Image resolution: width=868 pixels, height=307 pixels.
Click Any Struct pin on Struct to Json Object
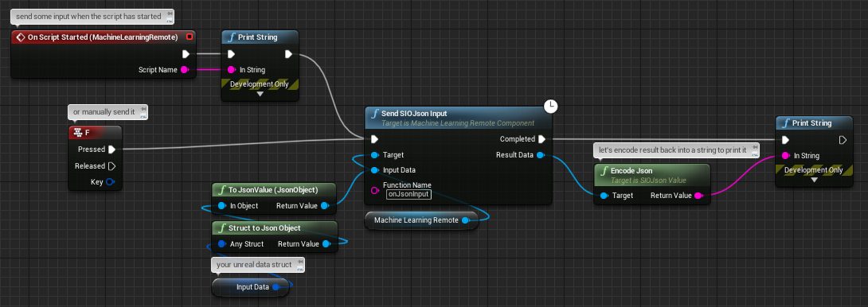221,244
